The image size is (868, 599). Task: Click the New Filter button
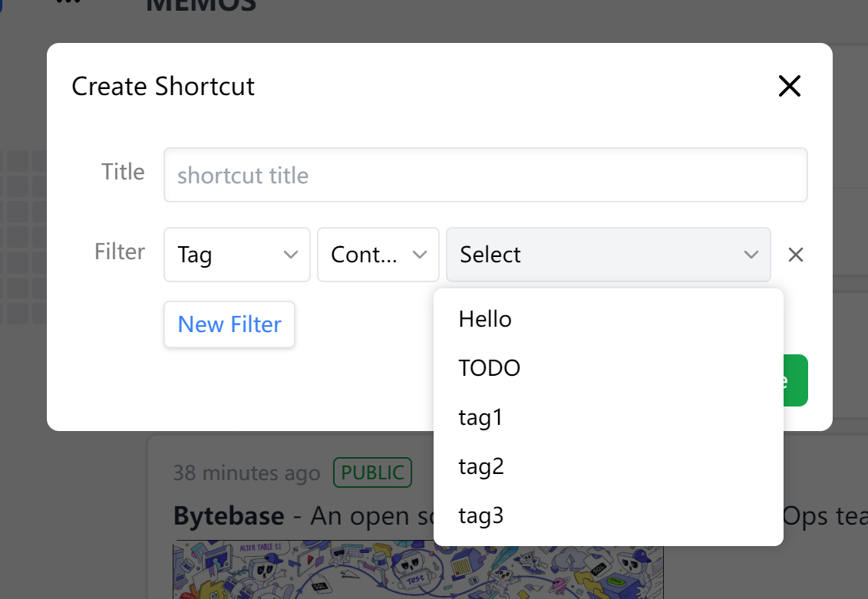click(x=229, y=324)
